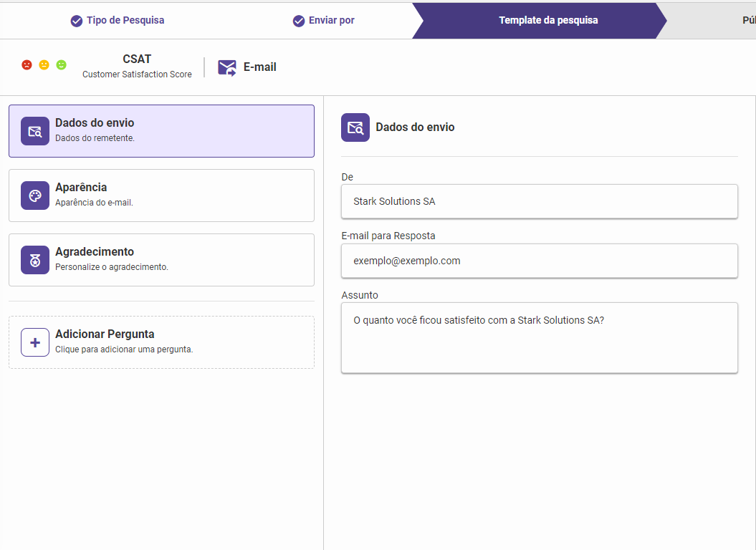The image size is (756, 550).
Task: Focus the De sender name field
Action: [x=539, y=201]
